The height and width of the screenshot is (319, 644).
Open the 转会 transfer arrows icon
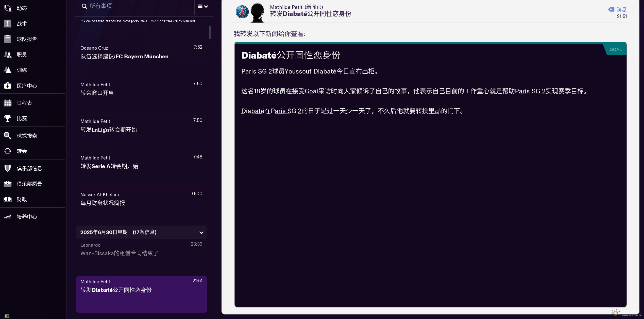(x=8, y=151)
